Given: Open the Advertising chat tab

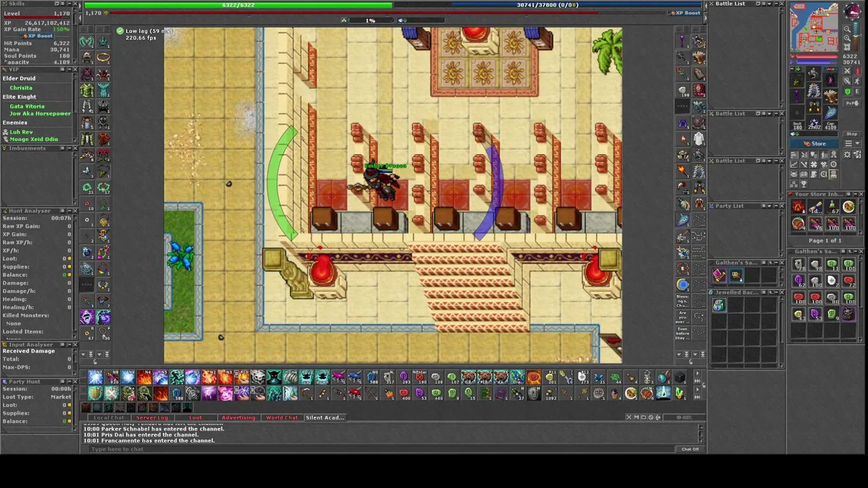Looking at the screenshot, I should (x=239, y=418).
